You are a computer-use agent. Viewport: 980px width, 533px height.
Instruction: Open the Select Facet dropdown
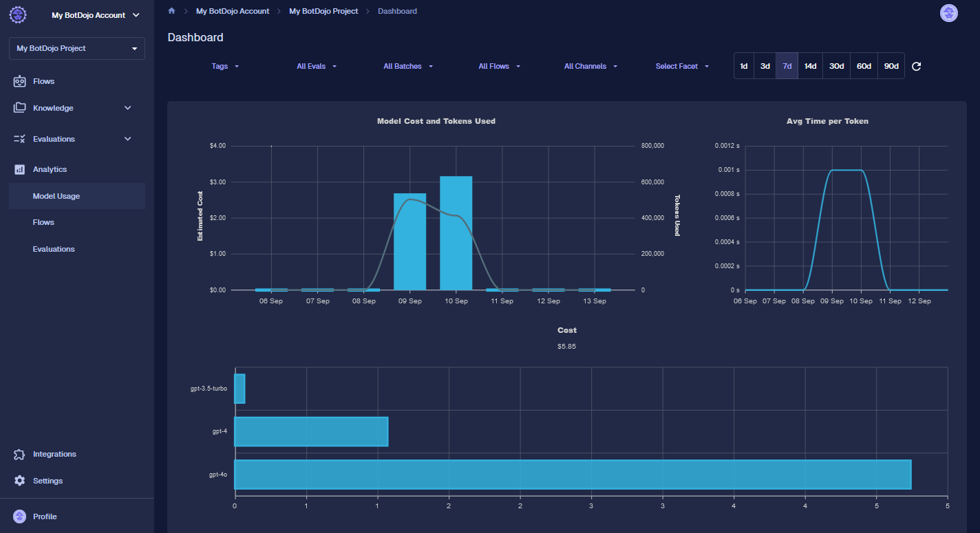tap(682, 67)
